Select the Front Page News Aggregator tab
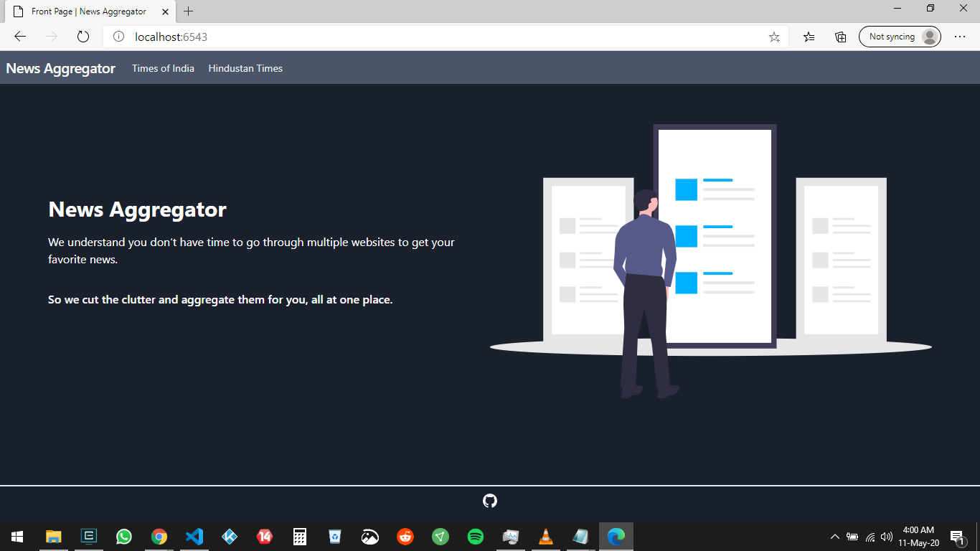The width and height of the screenshot is (980, 551). pyautogui.click(x=90, y=11)
